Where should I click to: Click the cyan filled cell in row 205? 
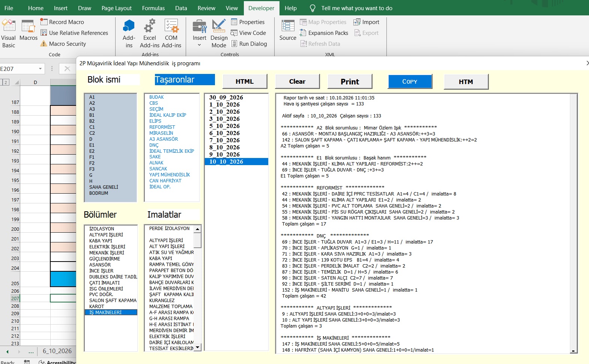pyautogui.click(x=63, y=279)
